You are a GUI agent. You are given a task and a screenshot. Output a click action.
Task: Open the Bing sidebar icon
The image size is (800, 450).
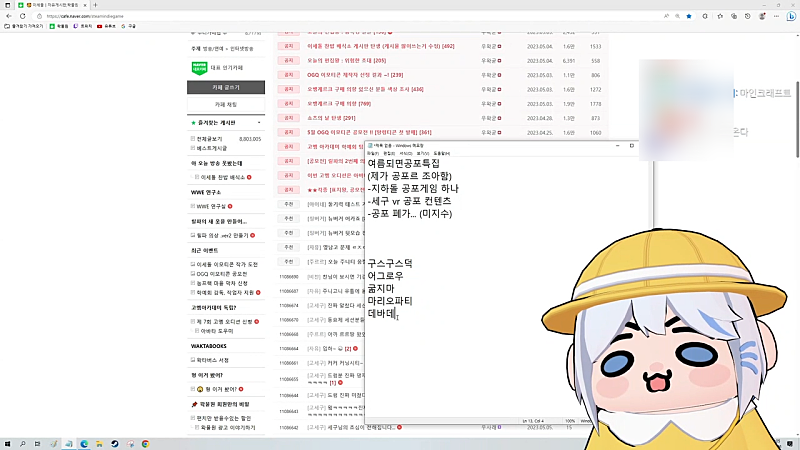[788, 18]
